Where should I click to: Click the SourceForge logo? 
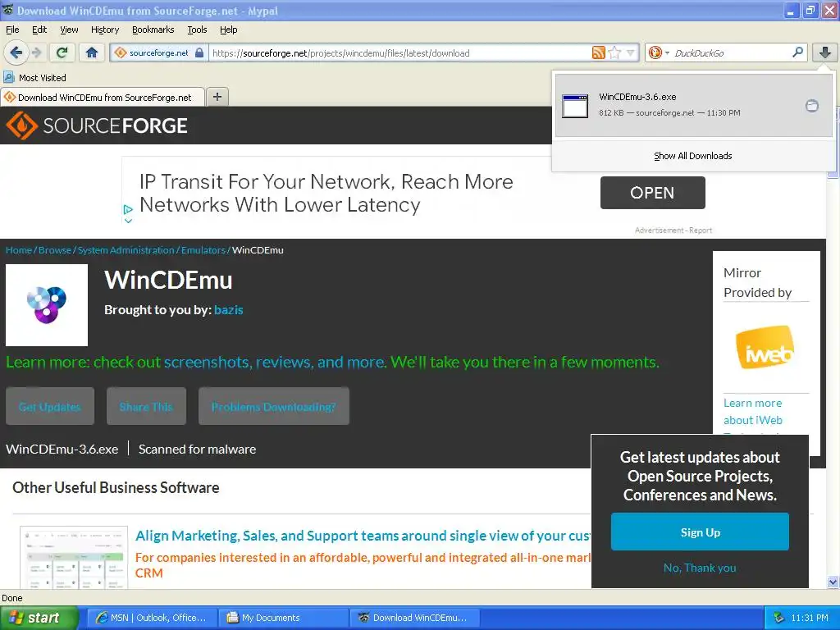[x=97, y=126]
